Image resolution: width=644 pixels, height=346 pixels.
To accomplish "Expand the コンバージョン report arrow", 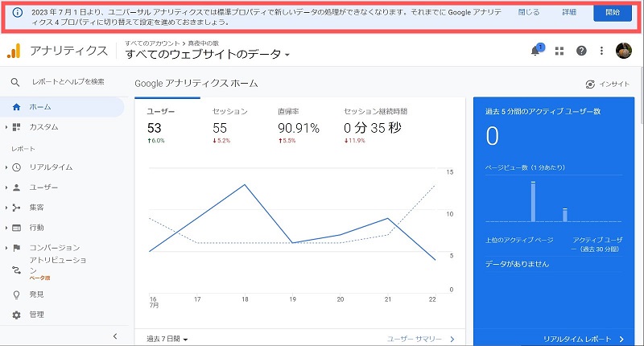I will (6, 248).
